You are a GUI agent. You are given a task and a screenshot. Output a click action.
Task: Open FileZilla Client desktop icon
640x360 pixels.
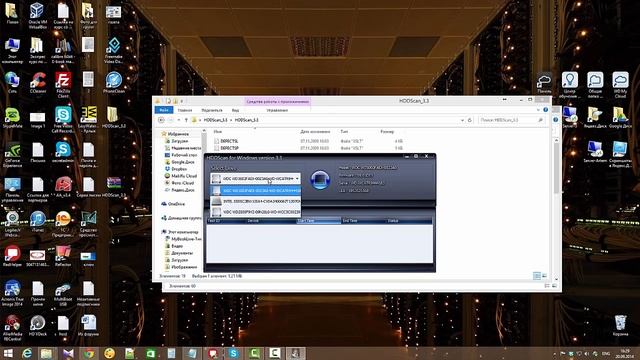(x=63, y=84)
